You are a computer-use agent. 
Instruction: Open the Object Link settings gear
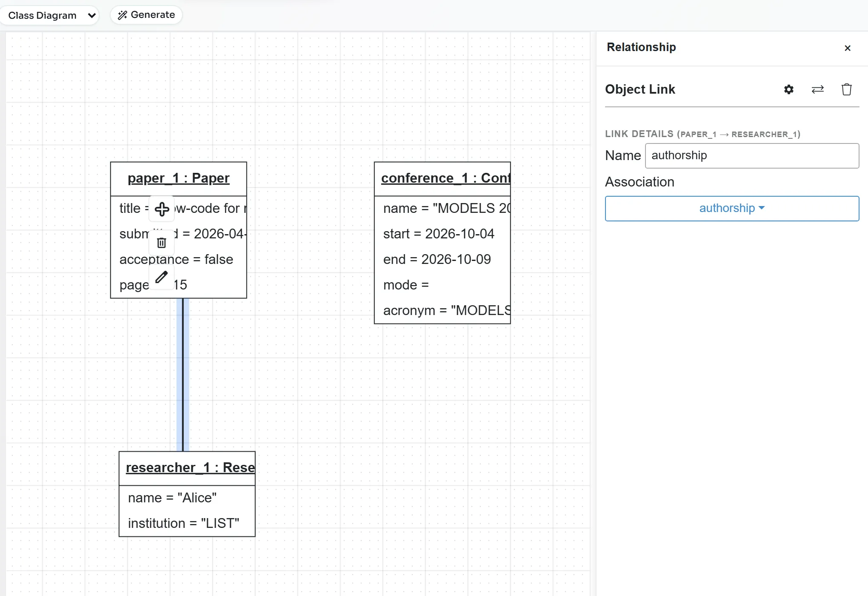pos(788,89)
